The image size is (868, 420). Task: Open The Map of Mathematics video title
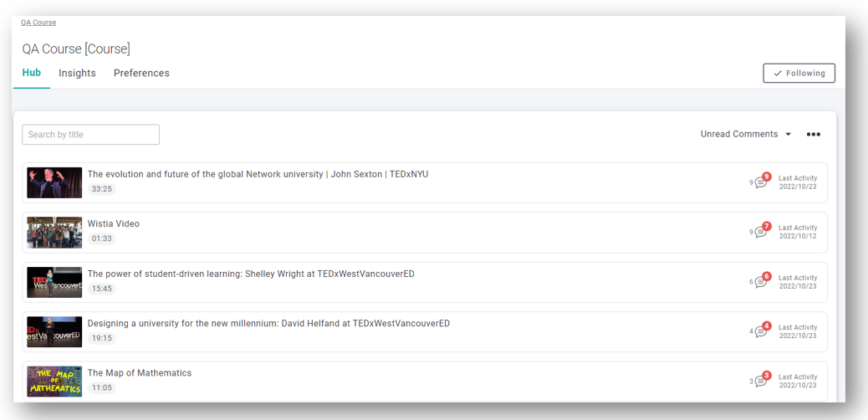(140, 373)
